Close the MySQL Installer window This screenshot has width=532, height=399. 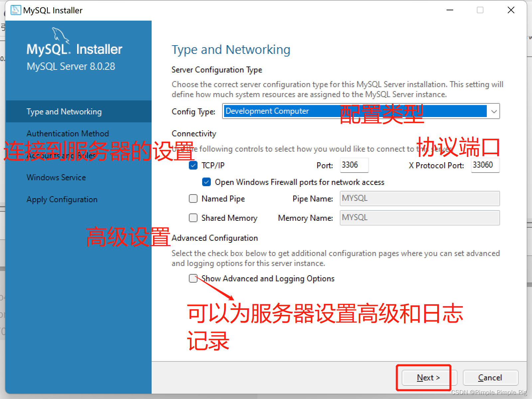coord(511,10)
